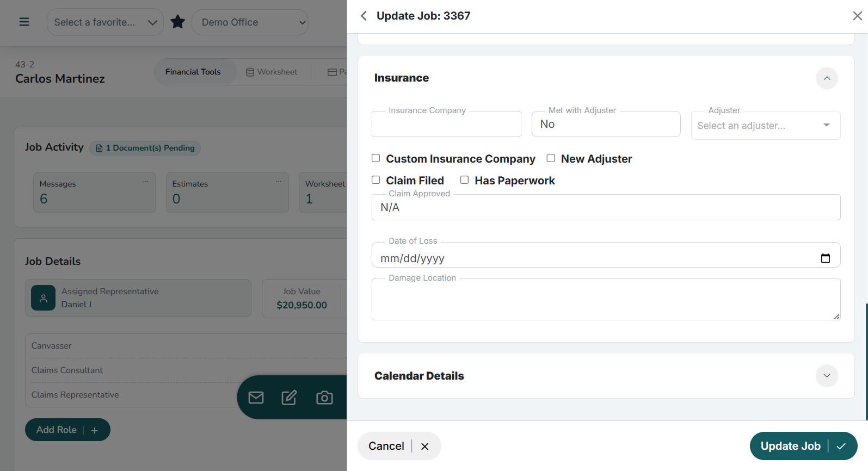The height and width of the screenshot is (471, 868).
Task: Click the Assigned Representative person icon
Action: point(44,298)
